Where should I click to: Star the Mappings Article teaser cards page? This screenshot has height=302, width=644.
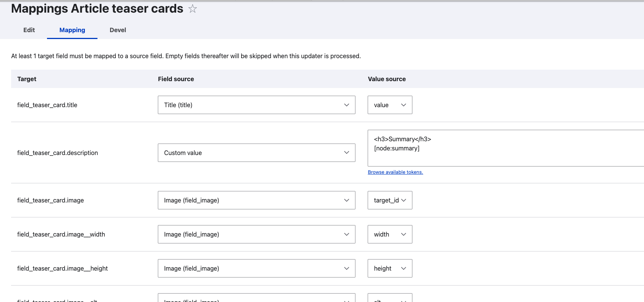(193, 9)
